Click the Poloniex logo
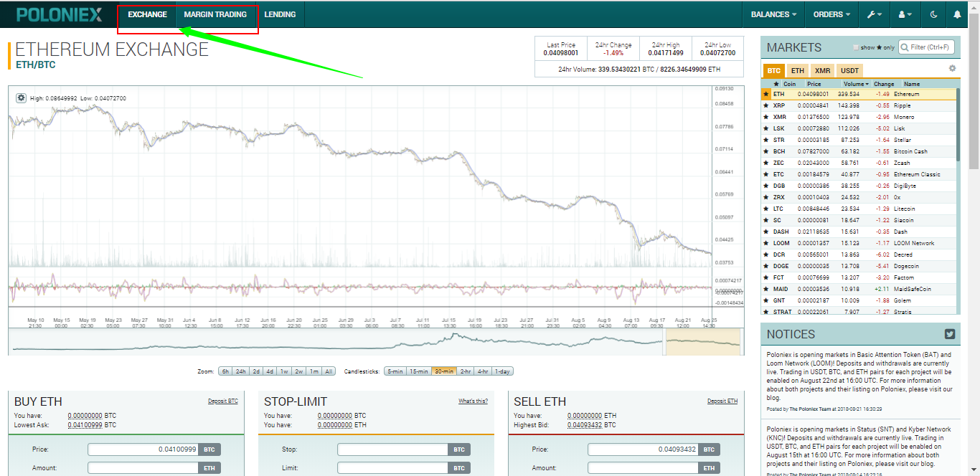 [x=59, y=14]
